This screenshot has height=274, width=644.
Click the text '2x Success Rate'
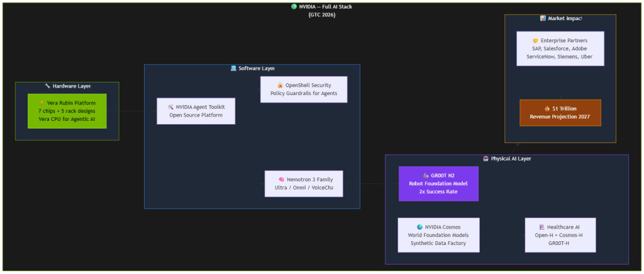[438, 191]
